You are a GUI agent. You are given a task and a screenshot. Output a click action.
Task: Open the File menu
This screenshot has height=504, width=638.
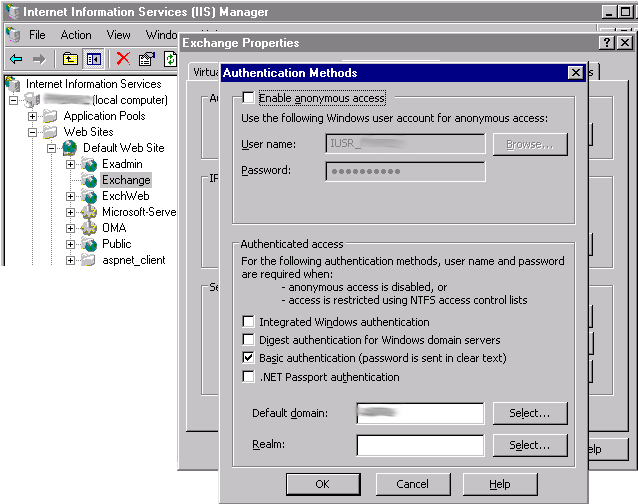point(37,35)
